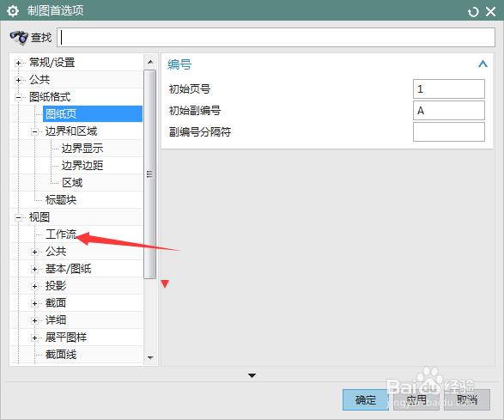Click the 副编号分隔符 input field
504x420 pixels.
[449, 132]
